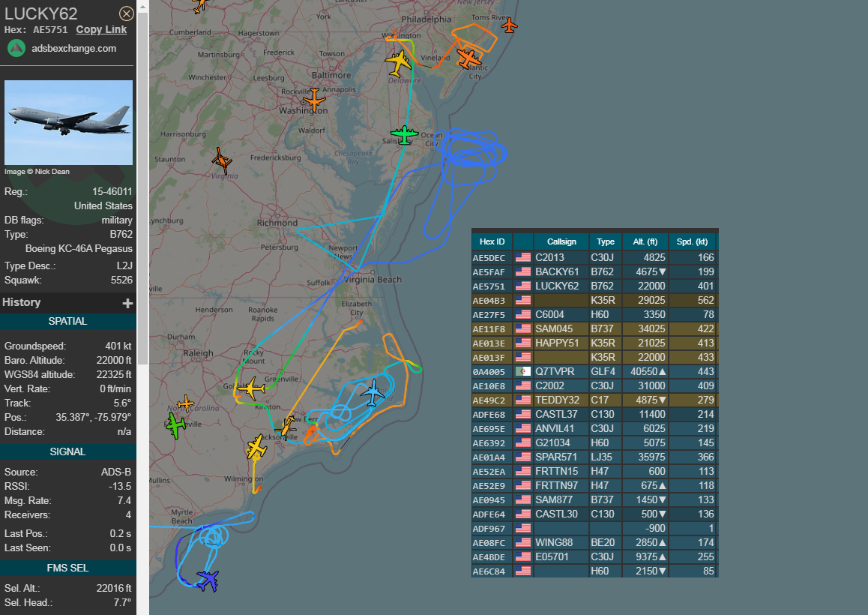Select the SAM877 row

594,499
